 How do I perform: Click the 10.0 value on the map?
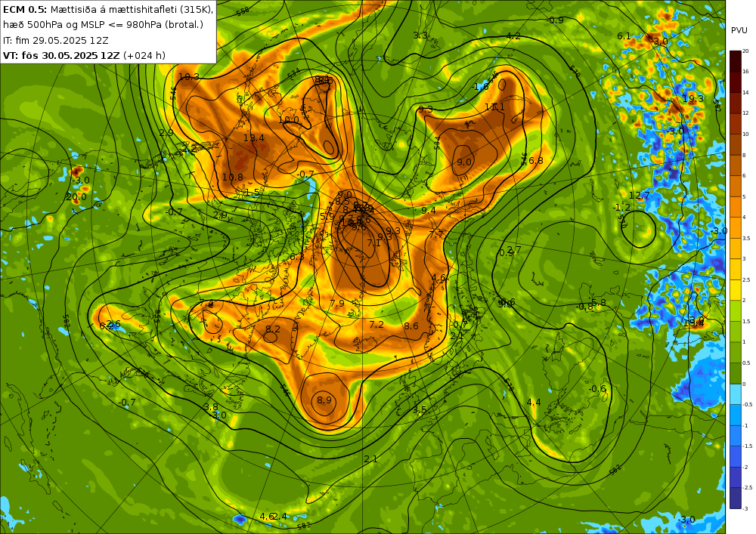288,120
